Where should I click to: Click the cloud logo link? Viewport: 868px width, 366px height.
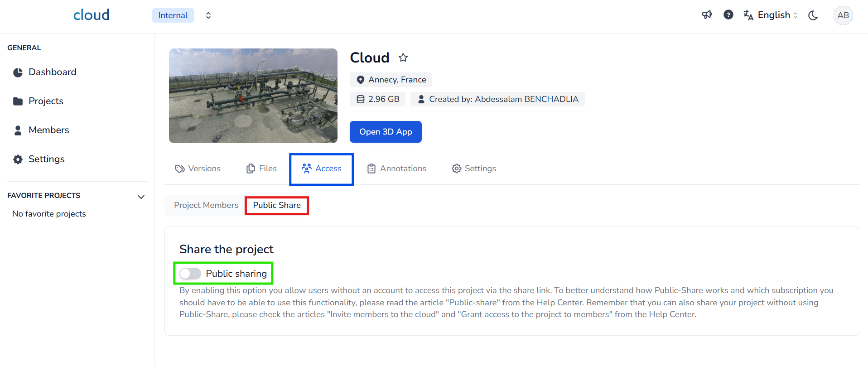coord(91,15)
